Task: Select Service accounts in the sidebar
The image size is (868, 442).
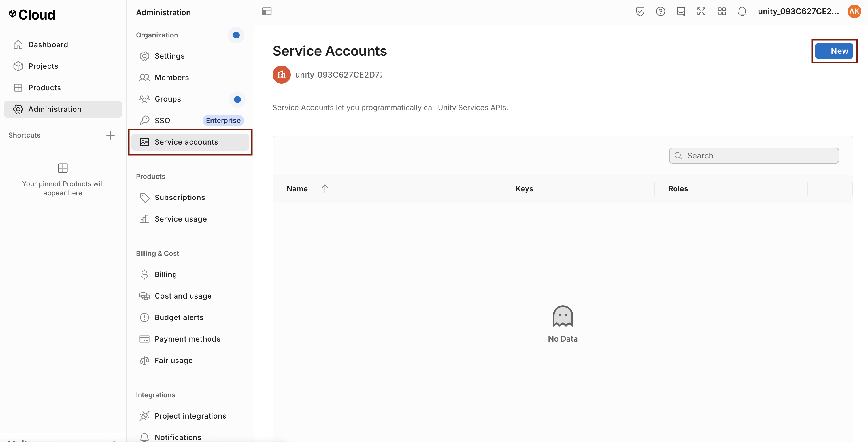Action: point(190,142)
